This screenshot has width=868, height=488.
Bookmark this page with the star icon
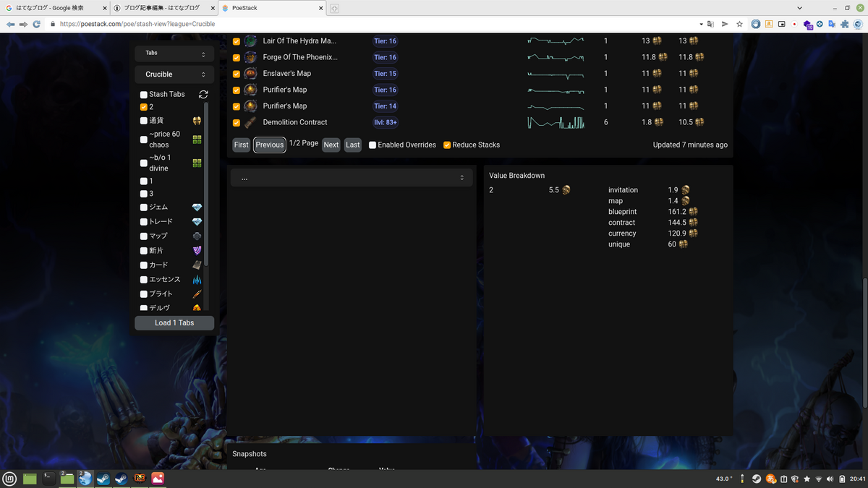(x=739, y=24)
